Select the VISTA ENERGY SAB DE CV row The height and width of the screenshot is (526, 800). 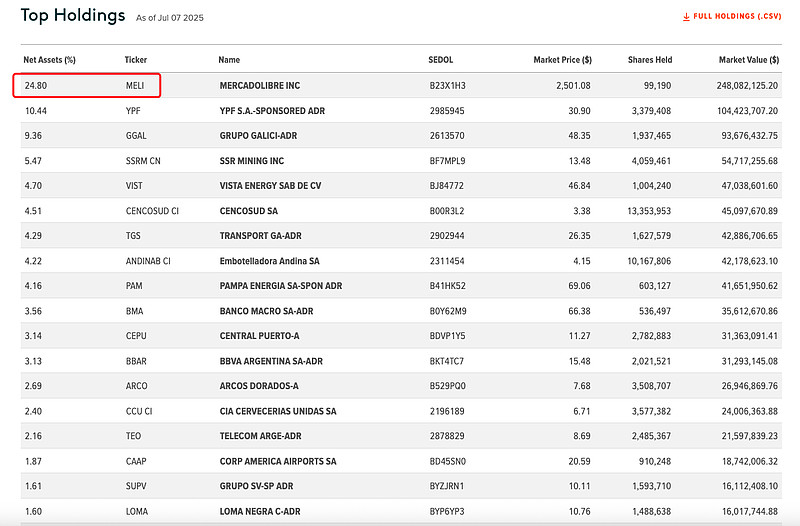pyautogui.click(x=401, y=186)
